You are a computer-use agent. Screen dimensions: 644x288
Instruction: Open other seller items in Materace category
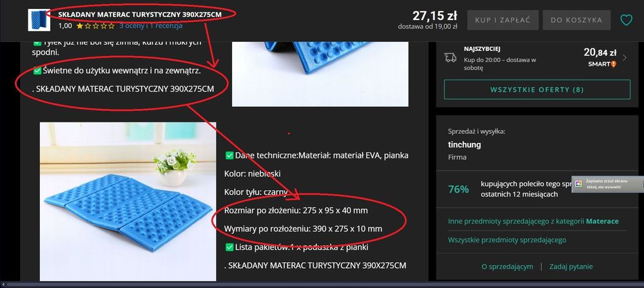(x=533, y=221)
